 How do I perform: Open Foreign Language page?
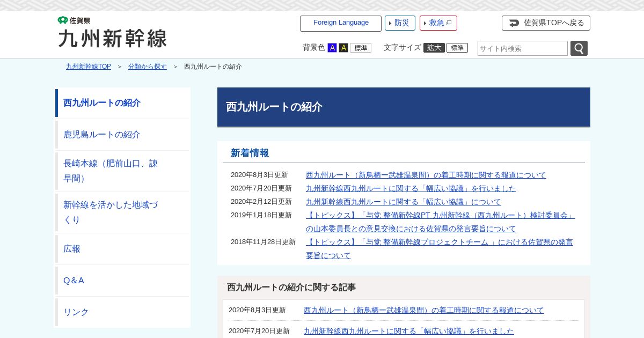point(341,23)
